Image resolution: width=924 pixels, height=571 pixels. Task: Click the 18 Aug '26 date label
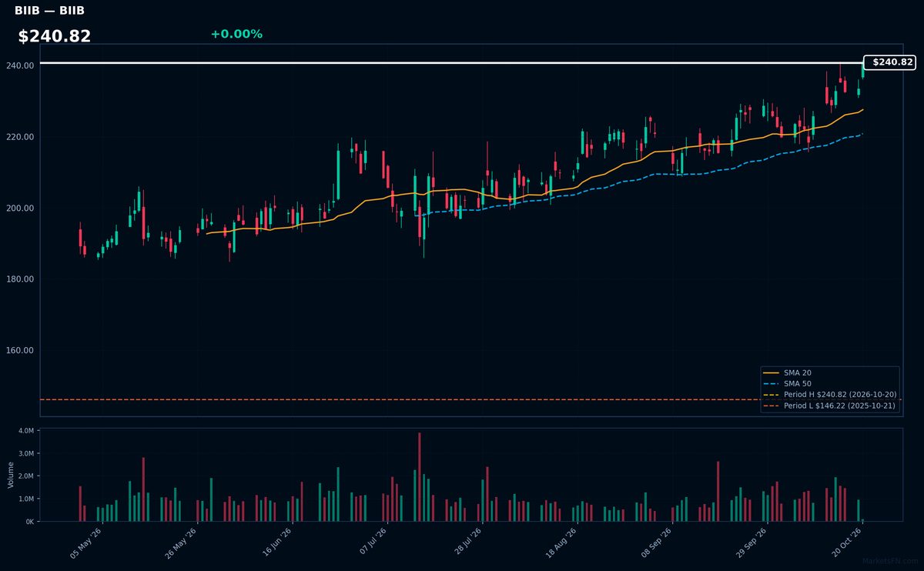(561, 543)
